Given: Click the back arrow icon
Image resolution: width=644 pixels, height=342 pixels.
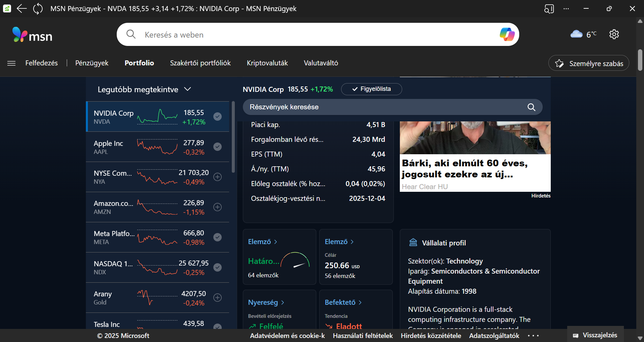Looking at the screenshot, I should pyautogui.click(x=21, y=9).
